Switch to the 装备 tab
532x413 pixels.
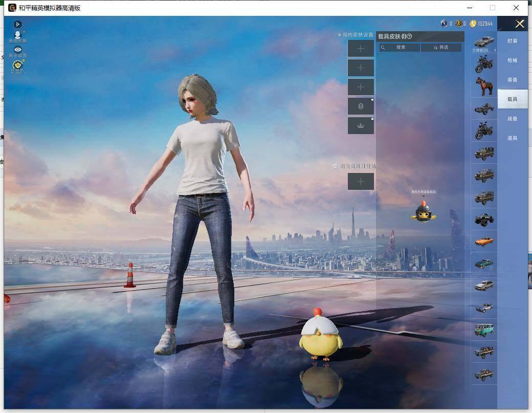513,80
